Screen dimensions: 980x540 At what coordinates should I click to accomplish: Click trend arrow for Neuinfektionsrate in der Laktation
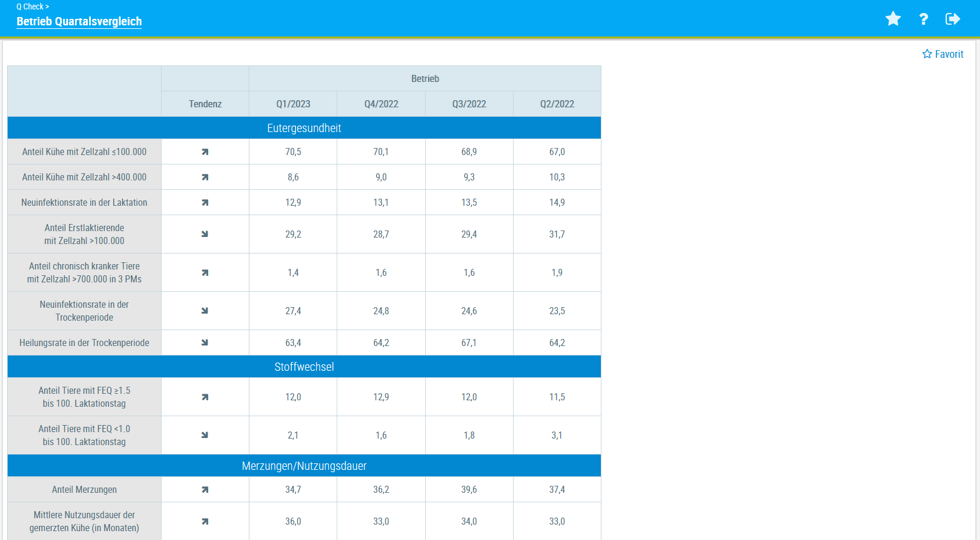point(205,203)
